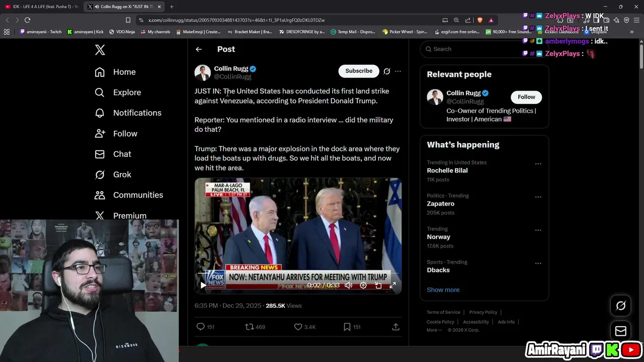Open more options for Rochelle Bilal trend
Viewport: 644px width, 362px height.
(x=538, y=164)
